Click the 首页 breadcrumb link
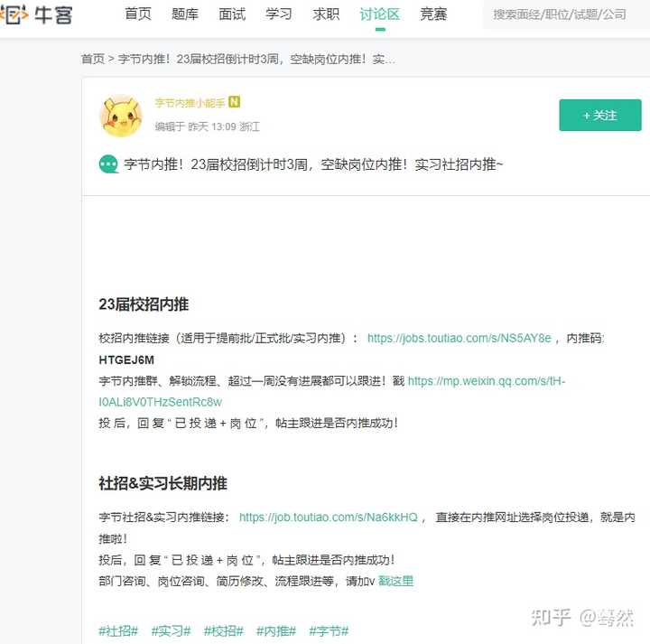Image resolution: width=650 pixels, height=644 pixels. click(x=93, y=59)
